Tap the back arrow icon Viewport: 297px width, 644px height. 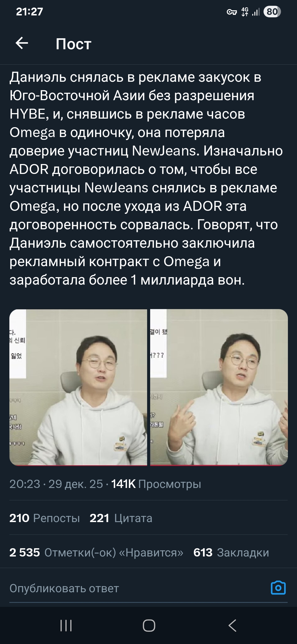click(22, 43)
